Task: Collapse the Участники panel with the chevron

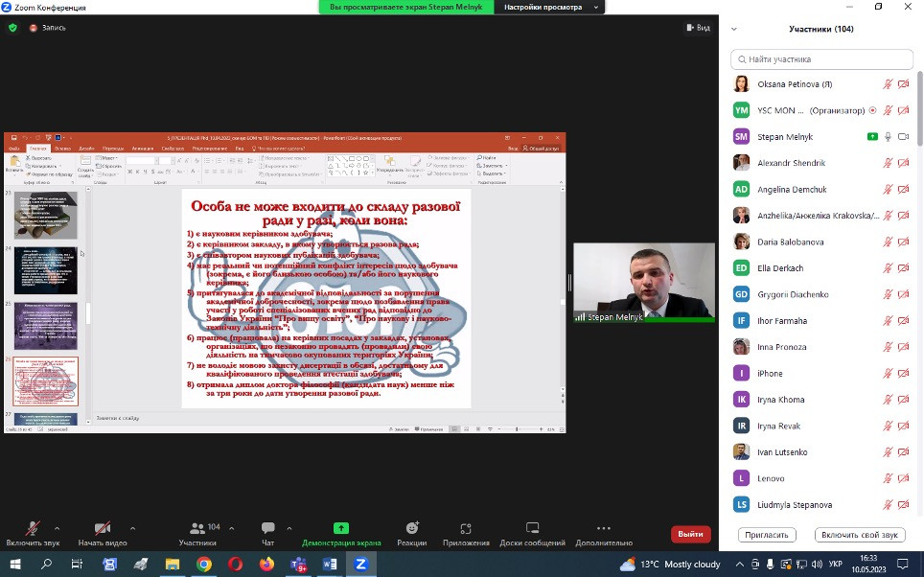Action: tap(734, 29)
